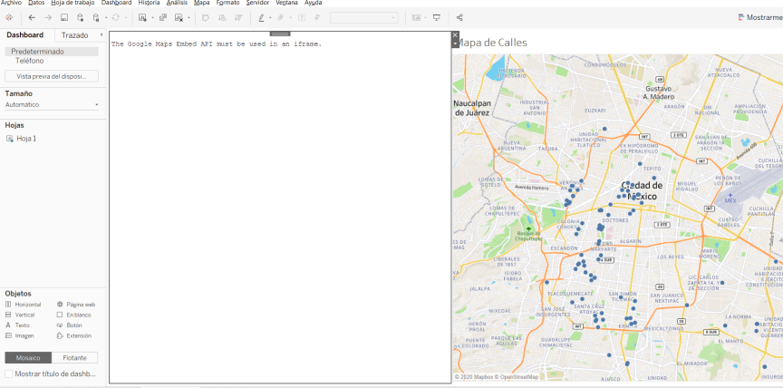Select the Horizontal container object
Screen dimensions: 783x388
click(23, 304)
